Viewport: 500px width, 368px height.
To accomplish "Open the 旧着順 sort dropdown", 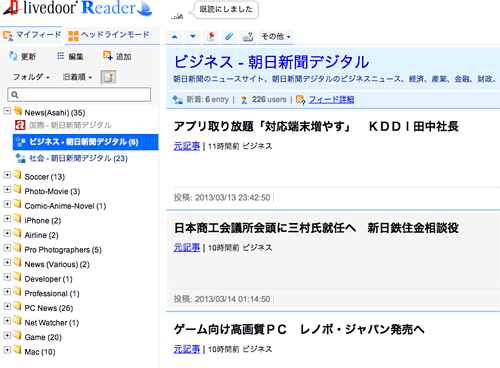I will click(x=77, y=77).
